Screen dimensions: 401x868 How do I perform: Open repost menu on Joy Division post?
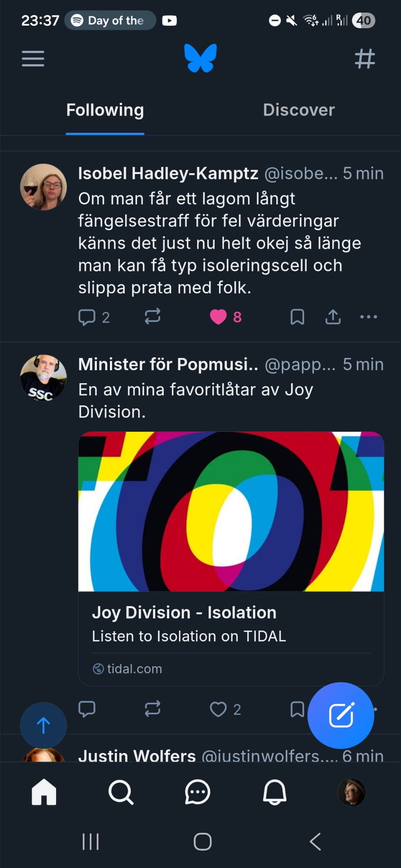click(x=152, y=709)
